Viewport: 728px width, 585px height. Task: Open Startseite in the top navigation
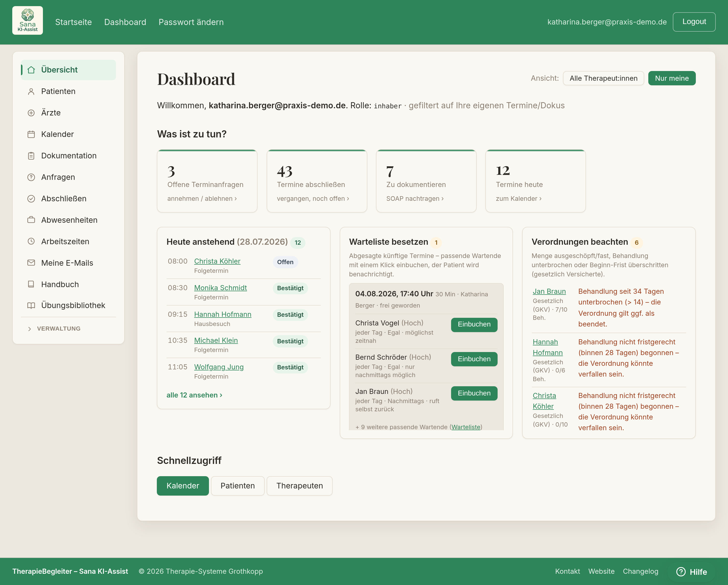pos(73,22)
